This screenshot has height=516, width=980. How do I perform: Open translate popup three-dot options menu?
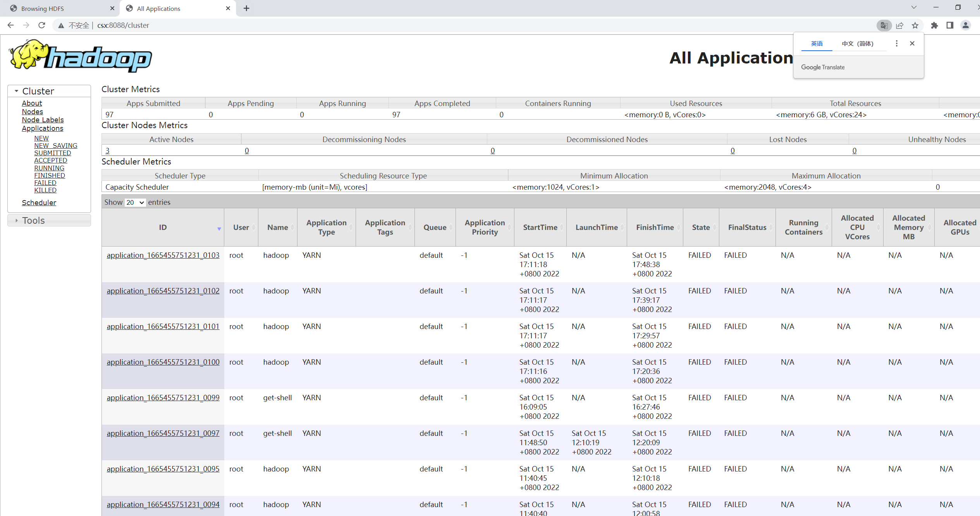tap(896, 43)
